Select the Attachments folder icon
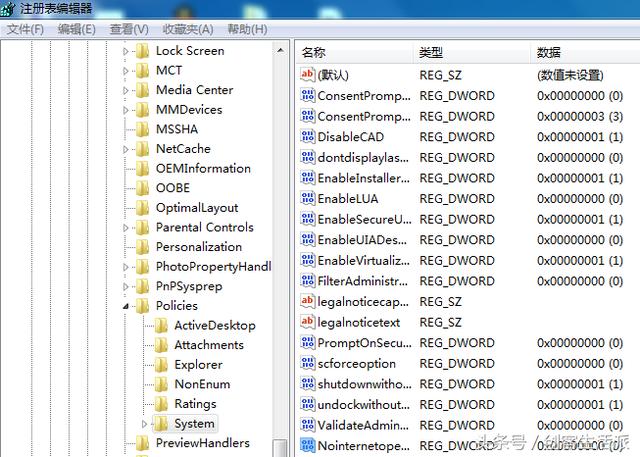The width and height of the screenshot is (640, 457). pyautogui.click(x=161, y=345)
